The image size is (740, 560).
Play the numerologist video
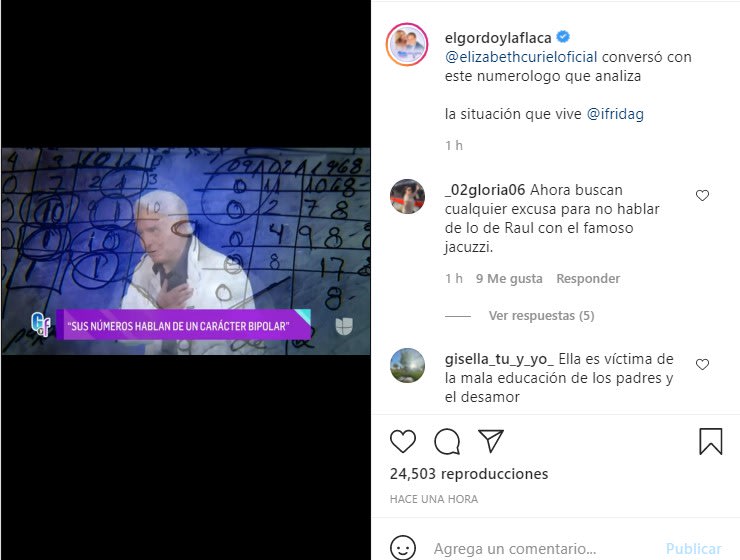186,251
